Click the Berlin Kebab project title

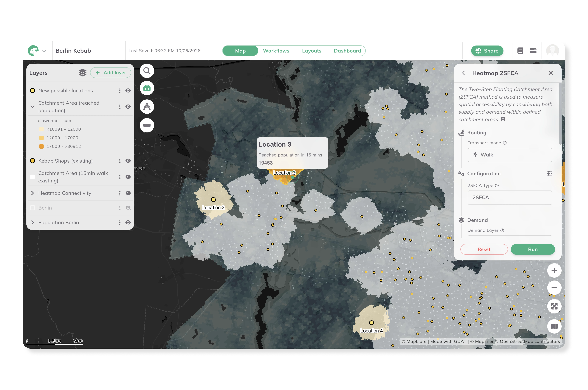(73, 51)
